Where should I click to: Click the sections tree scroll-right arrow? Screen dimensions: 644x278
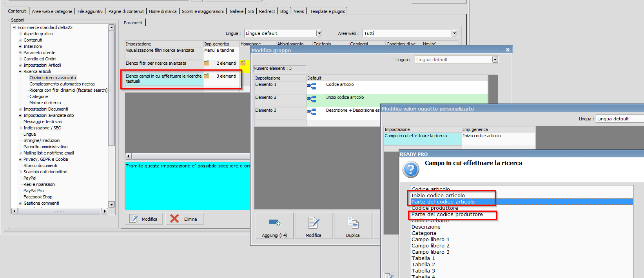pyautogui.click(x=105, y=211)
